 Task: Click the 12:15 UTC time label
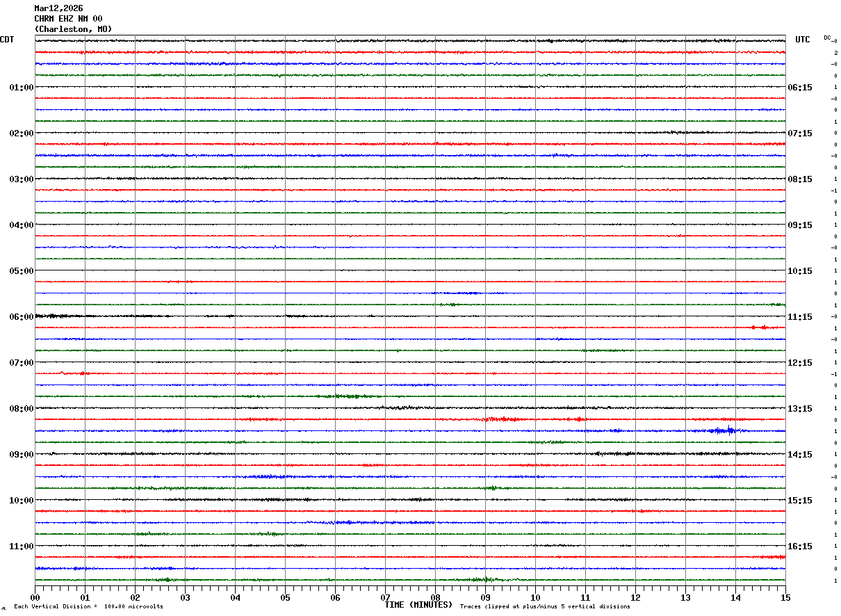point(800,363)
